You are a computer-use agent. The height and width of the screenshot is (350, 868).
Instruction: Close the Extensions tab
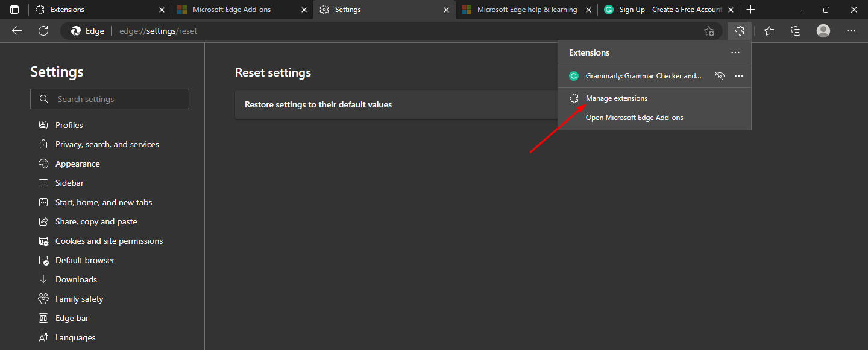pos(162,10)
